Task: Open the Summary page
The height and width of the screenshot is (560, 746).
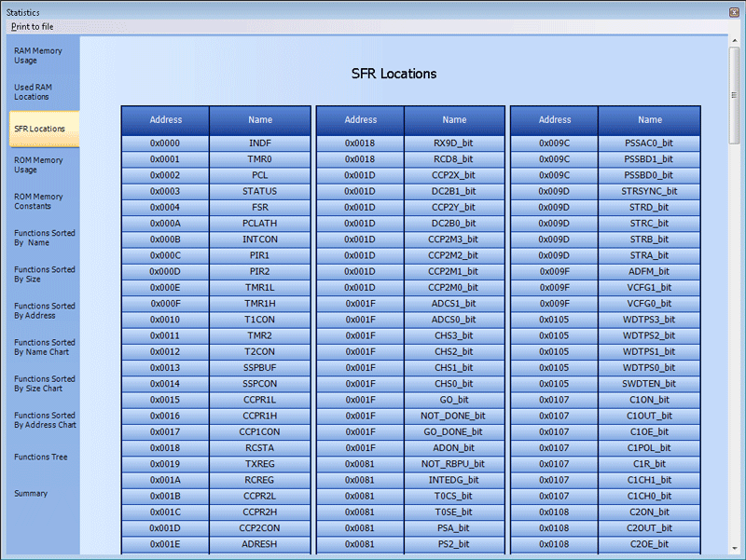Action: [44, 494]
